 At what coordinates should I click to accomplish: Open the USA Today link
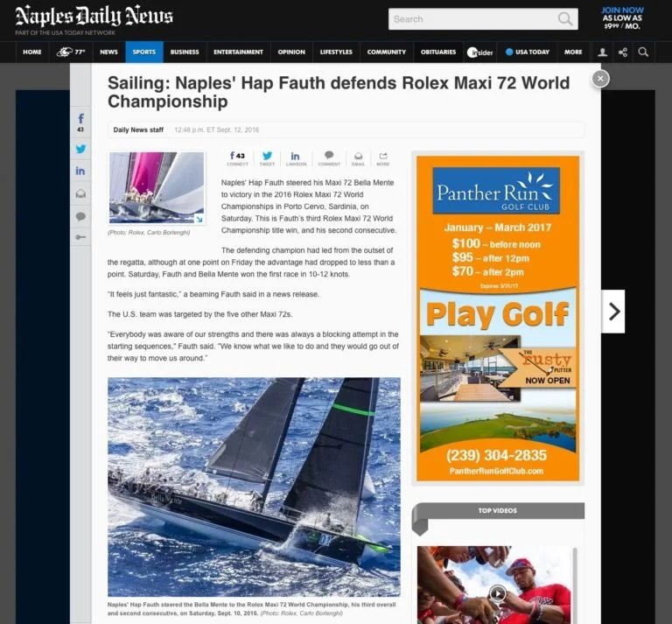point(528,52)
